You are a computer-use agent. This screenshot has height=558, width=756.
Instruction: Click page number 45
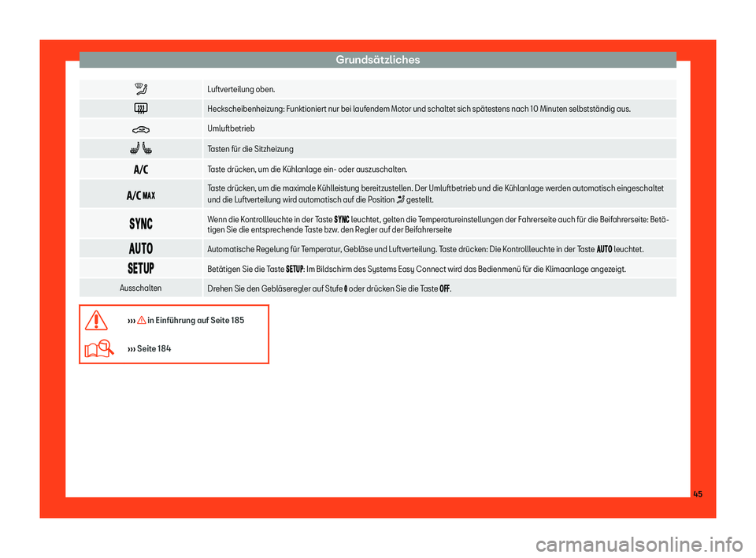tap(698, 494)
